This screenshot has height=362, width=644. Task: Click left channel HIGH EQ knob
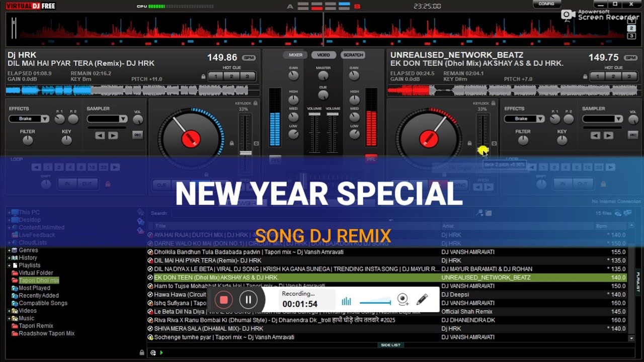coord(293,100)
